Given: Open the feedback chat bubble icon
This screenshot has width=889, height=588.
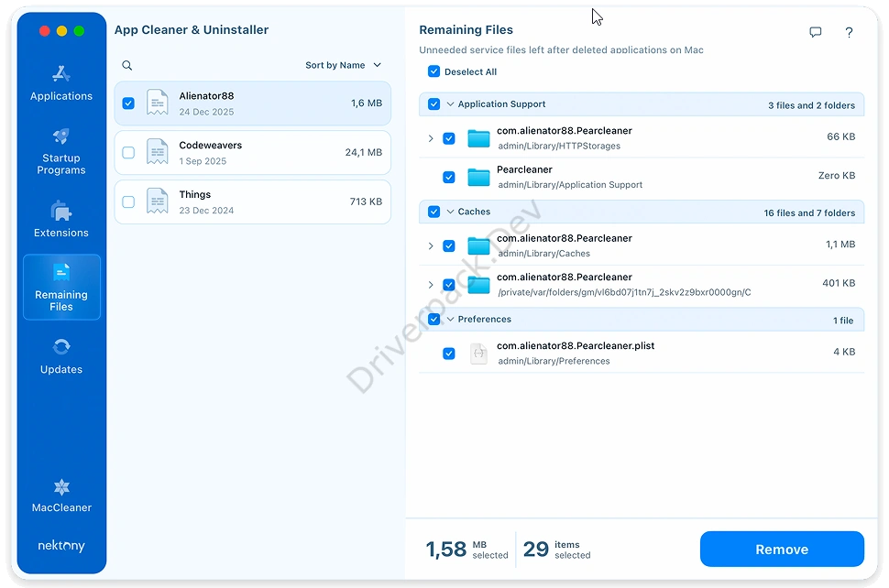Looking at the screenshot, I should pos(816,32).
